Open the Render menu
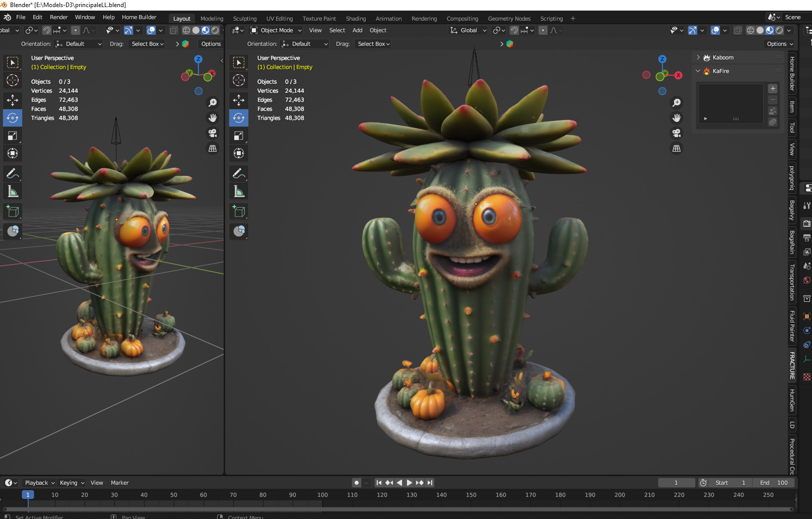 click(x=58, y=17)
